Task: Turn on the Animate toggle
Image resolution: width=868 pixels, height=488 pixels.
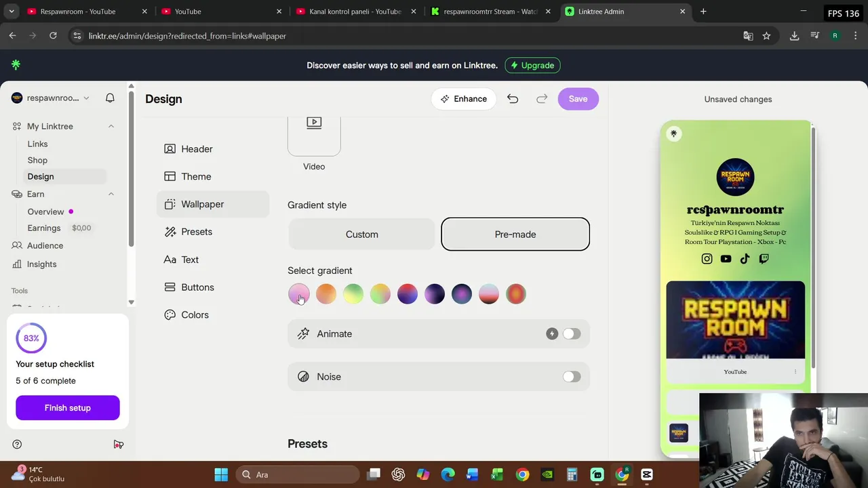Action: point(572,333)
